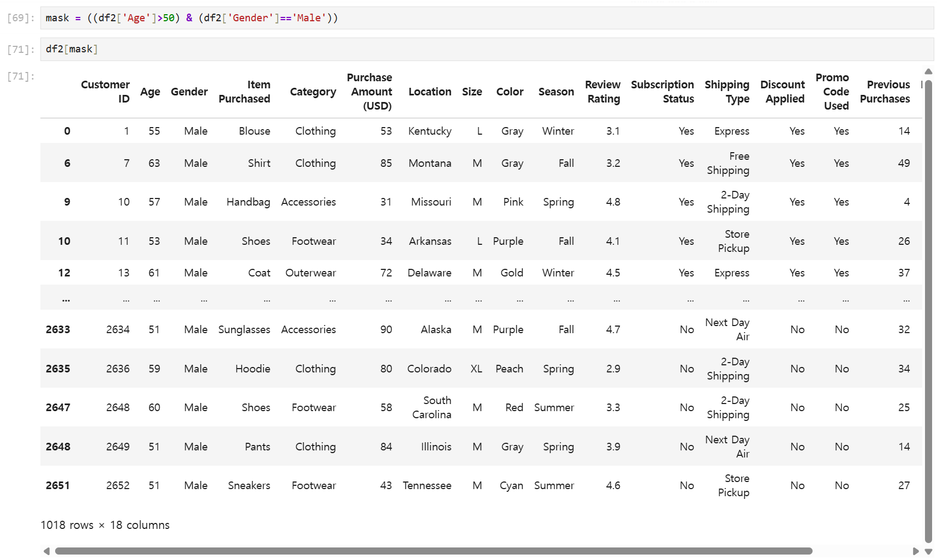Click the Coat item cell
This screenshot has height=560, width=937.
pos(259,273)
